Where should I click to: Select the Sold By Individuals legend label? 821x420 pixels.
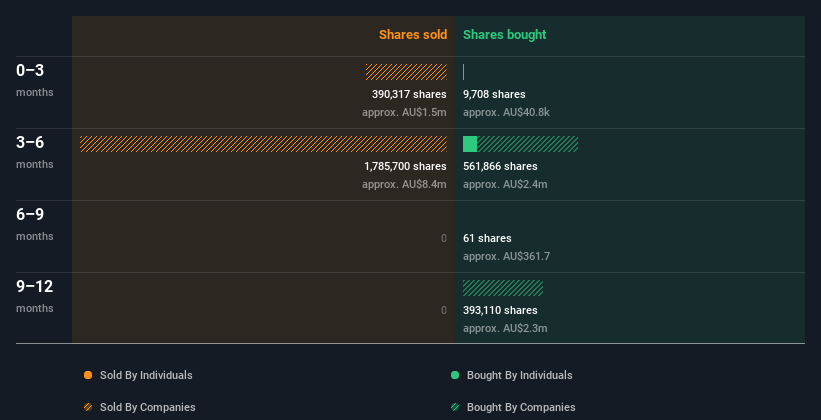[146, 375]
